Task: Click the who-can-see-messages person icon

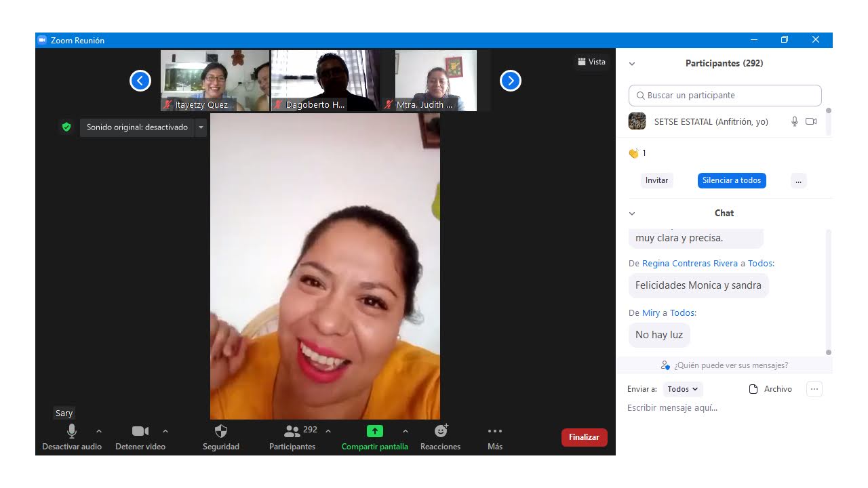Action: (x=665, y=365)
